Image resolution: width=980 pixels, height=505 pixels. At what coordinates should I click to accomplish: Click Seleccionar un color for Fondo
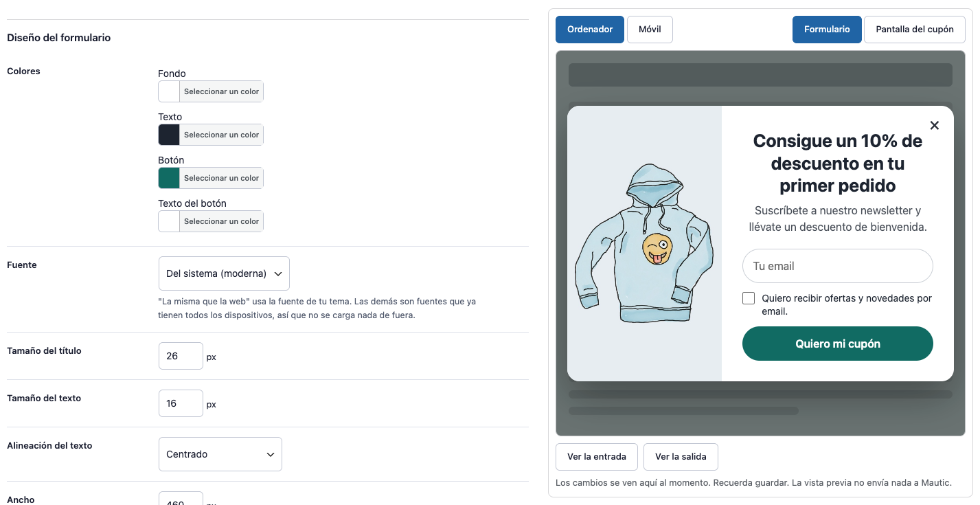click(221, 91)
